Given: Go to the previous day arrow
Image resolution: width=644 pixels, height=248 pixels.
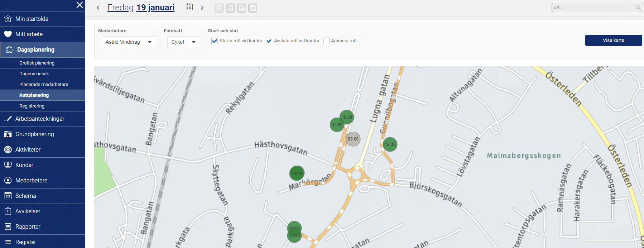Looking at the screenshot, I should (x=98, y=8).
